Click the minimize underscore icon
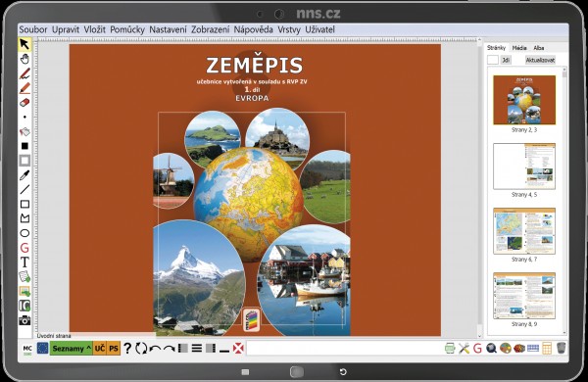Screen dimensions: 588x382 tap(224, 351)
